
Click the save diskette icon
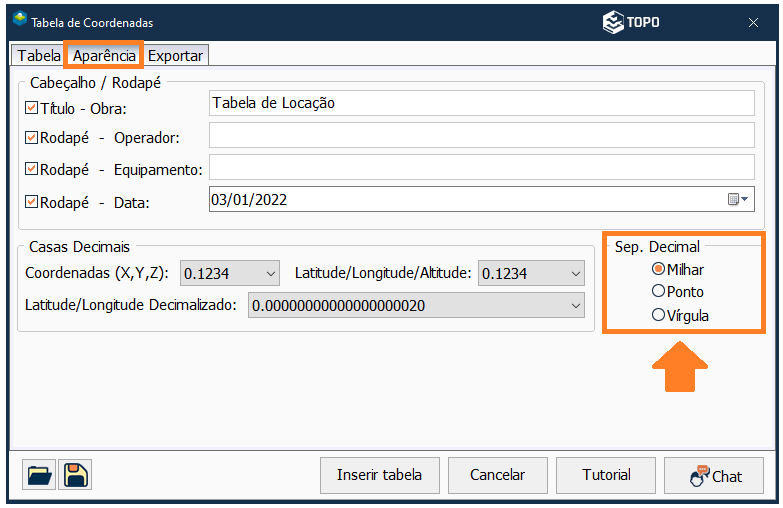pyautogui.click(x=75, y=475)
